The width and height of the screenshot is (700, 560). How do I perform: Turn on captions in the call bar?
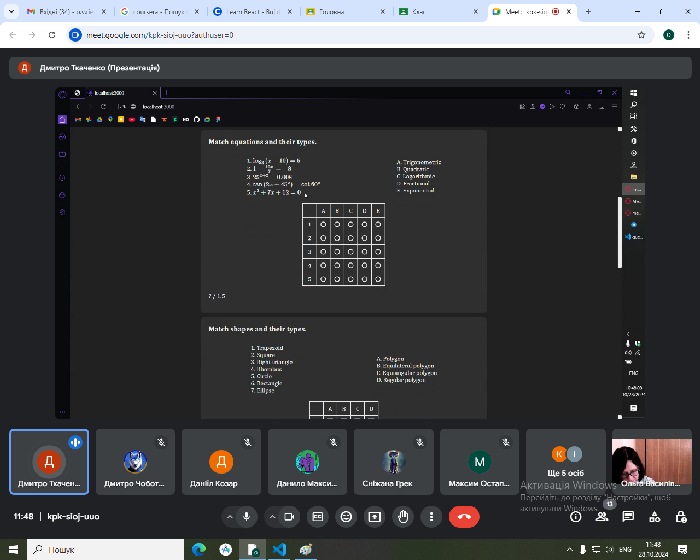pyautogui.click(x=318, y=516)
